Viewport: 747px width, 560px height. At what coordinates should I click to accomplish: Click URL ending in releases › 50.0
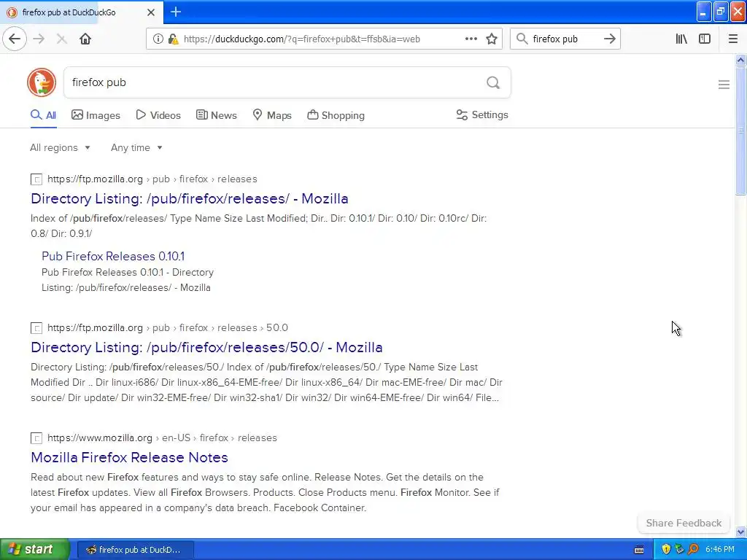coord(167,327)
